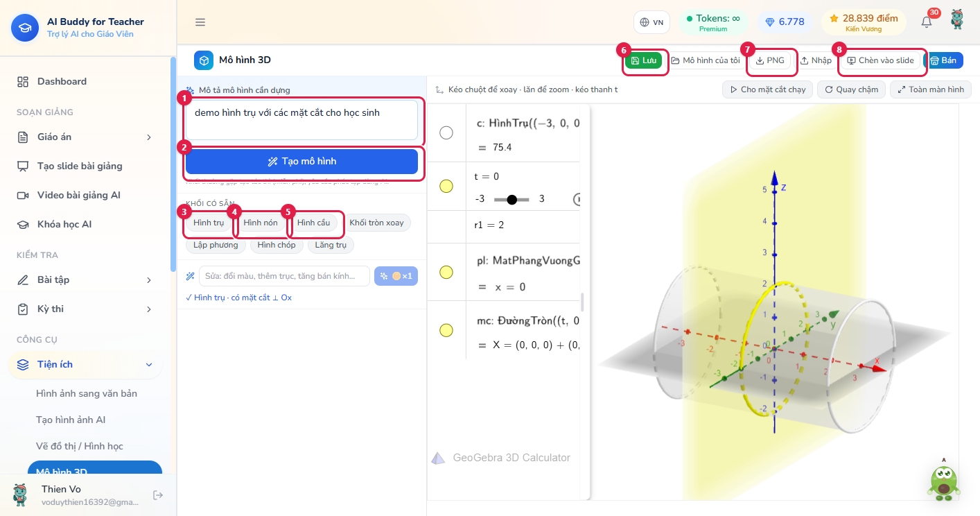Choose the Khối tròn xoay preset

point(377,223)
